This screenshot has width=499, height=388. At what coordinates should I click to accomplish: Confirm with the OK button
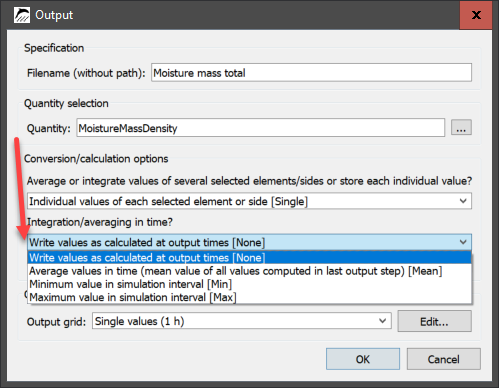[x=363, y=359]
